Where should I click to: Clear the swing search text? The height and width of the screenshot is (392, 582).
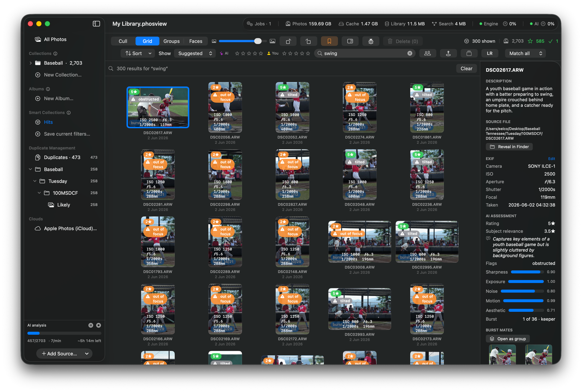tap(410, 54)
